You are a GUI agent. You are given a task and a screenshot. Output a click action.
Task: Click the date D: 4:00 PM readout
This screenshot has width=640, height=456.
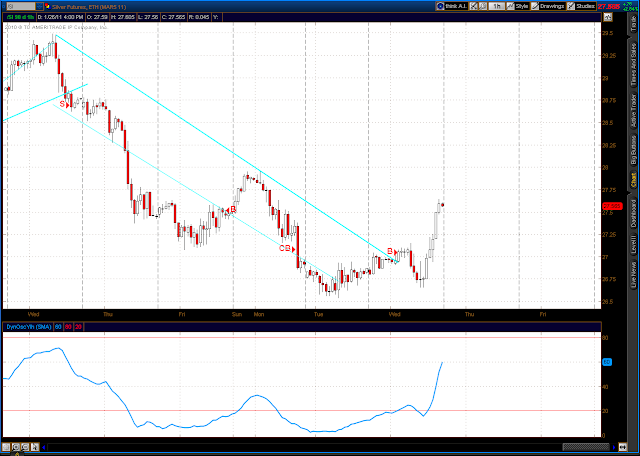coord(60,17)
